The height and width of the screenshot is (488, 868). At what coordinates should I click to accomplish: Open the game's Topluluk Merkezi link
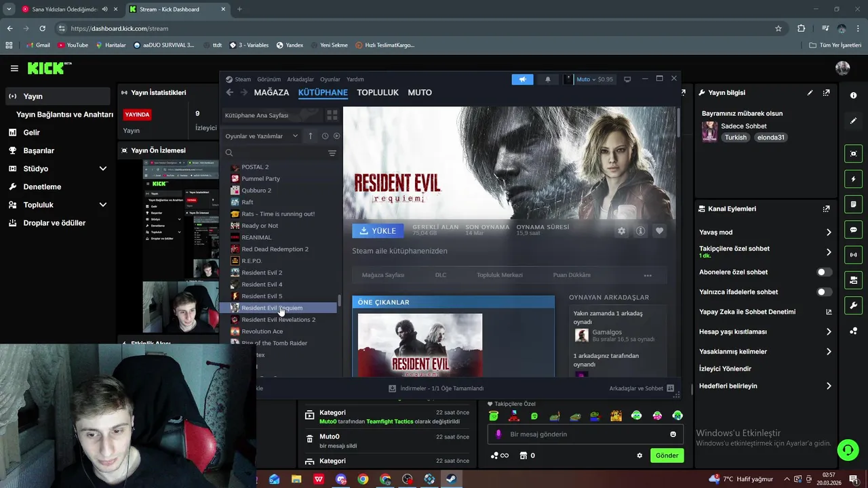coord(500,275)
